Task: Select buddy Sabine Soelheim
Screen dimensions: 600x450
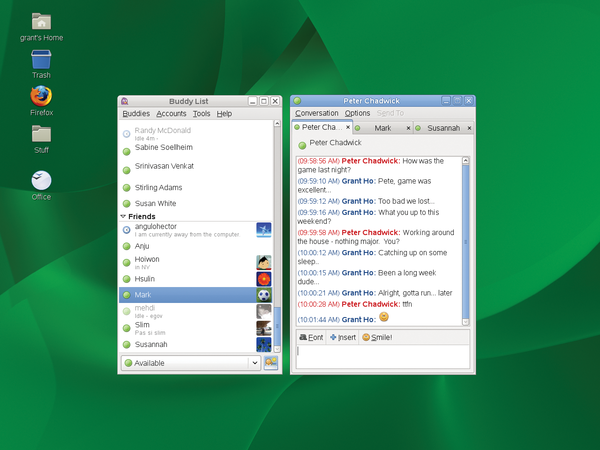Action: tap(197, 151)
